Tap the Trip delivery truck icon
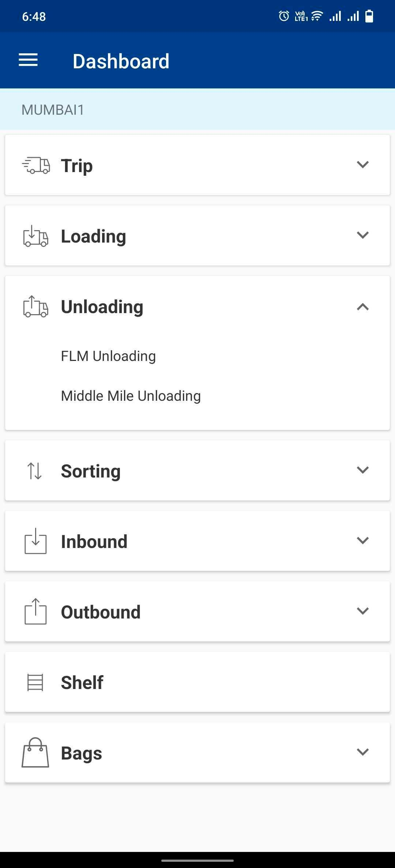The width and height of the screenshot is (395, 868). [36, 165]
